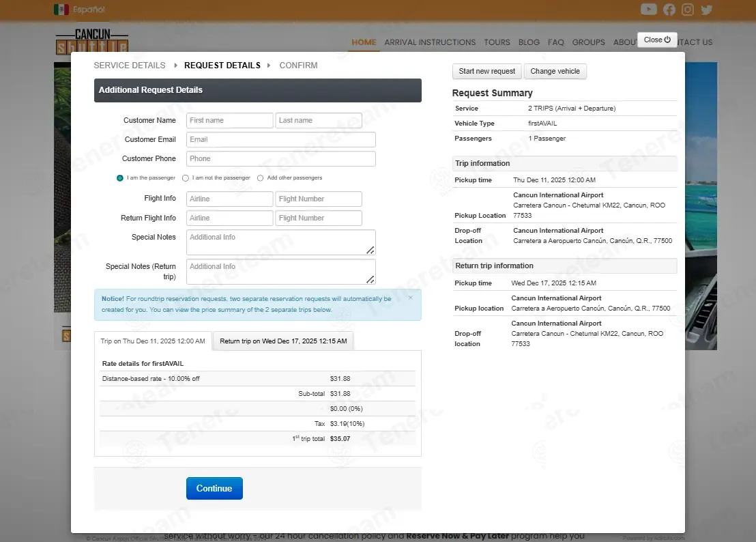Open the Trip on Thu Dec 11 tab

153,341
